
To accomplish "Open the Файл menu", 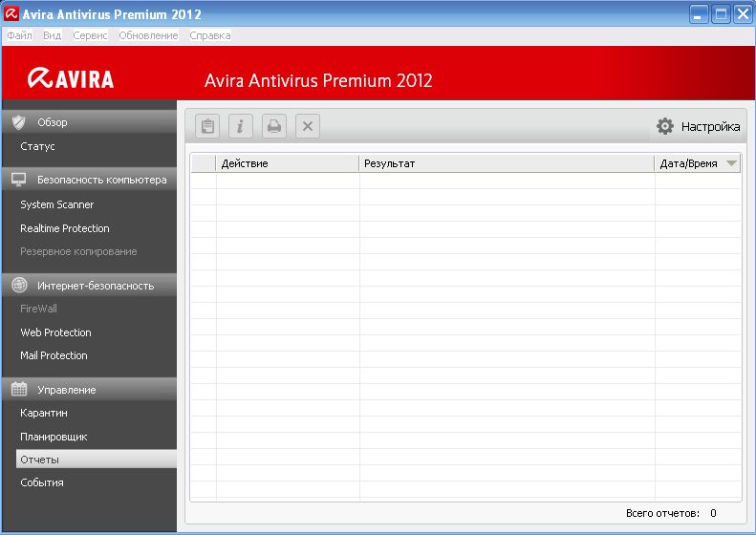I will tap(19, 35).
